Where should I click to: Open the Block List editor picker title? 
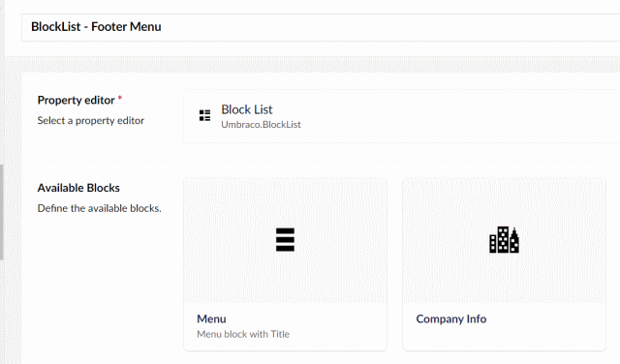[x=247, y=109]
